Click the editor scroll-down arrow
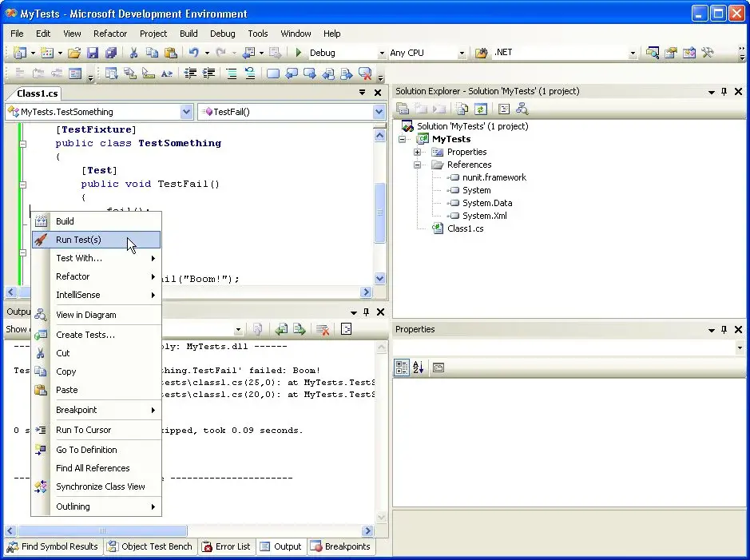 click(379, 278)
